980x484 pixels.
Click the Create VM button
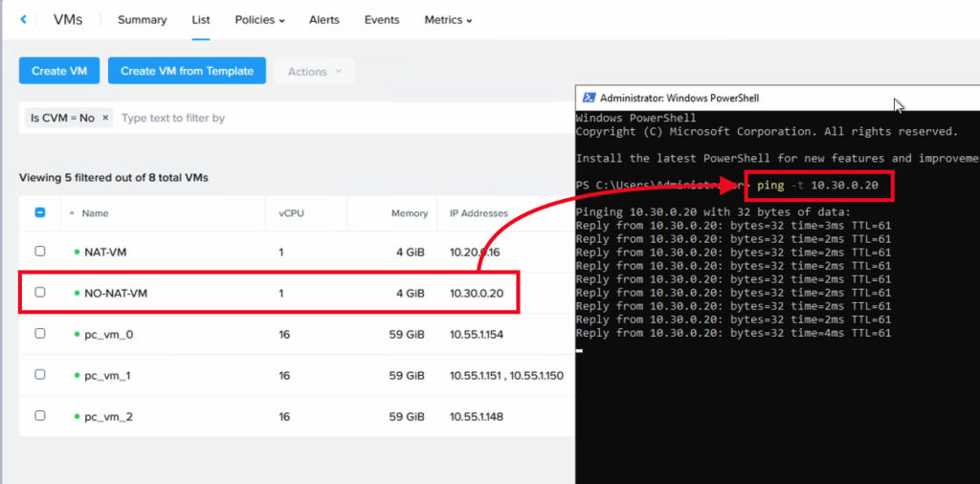click(58, 71)
